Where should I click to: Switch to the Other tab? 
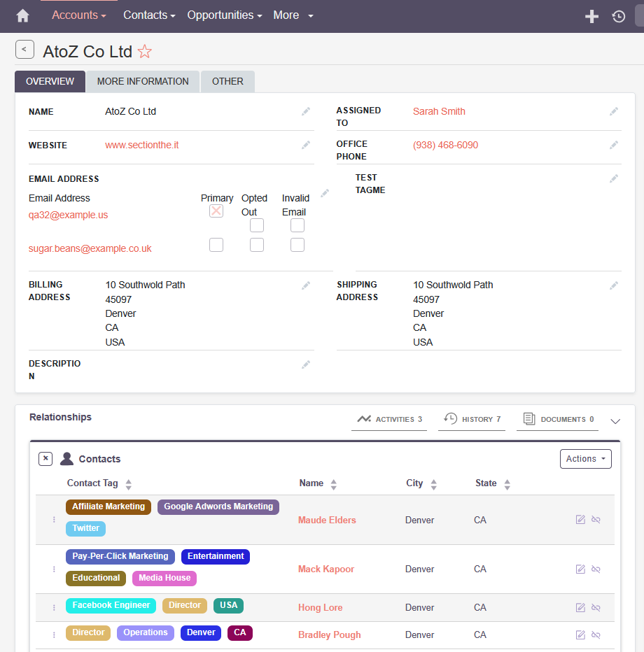point(227,81)
